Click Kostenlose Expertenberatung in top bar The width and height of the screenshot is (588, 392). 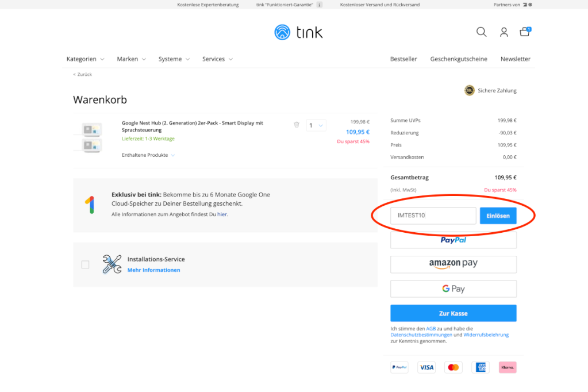[207, 5]
